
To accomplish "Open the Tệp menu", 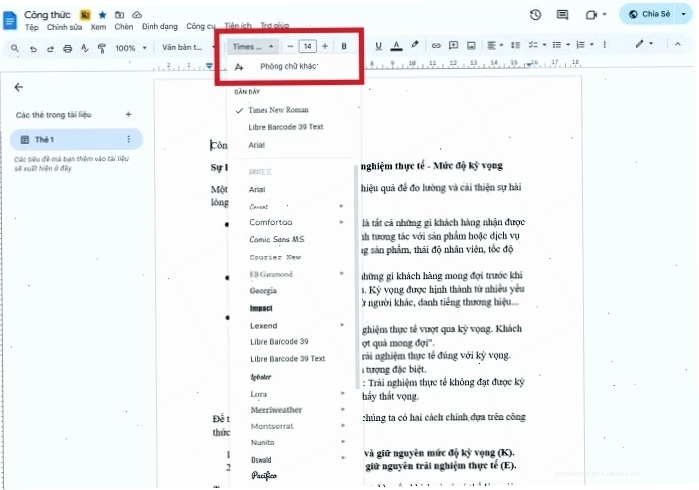I will [x=31, y=27].
